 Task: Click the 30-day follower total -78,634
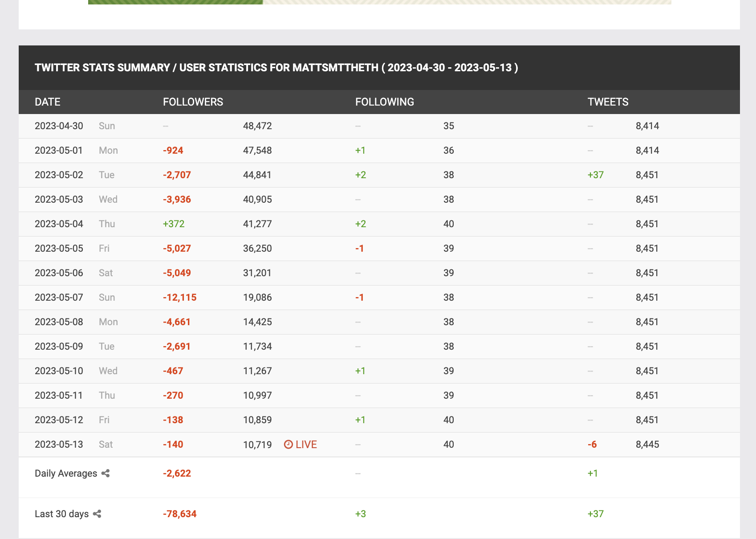(x=180, y=514)
